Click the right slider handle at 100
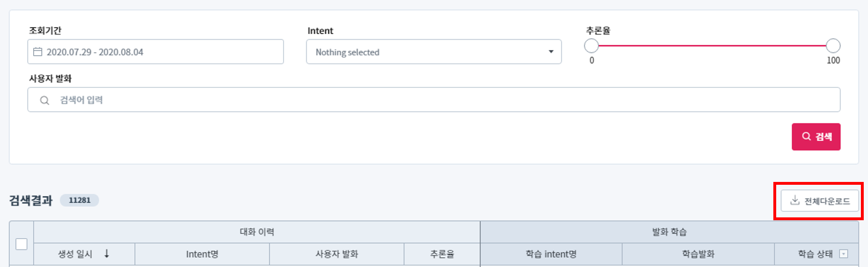 point(833,46)
